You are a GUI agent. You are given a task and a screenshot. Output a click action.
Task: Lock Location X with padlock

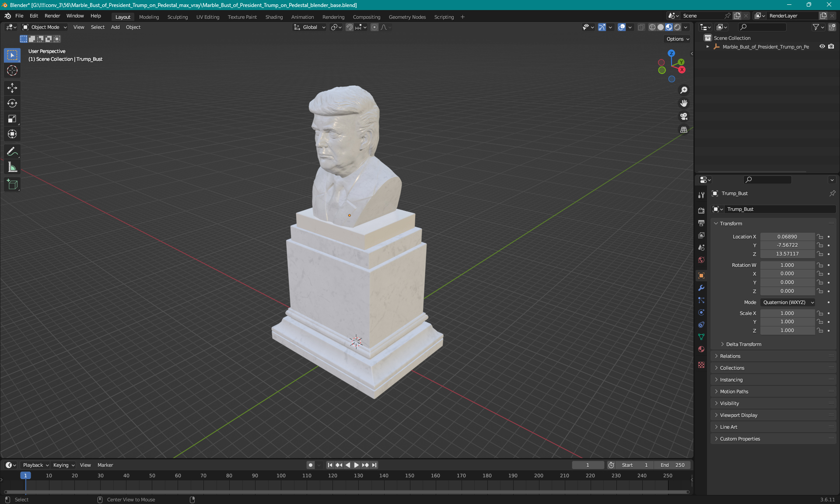tap(820, 237)
